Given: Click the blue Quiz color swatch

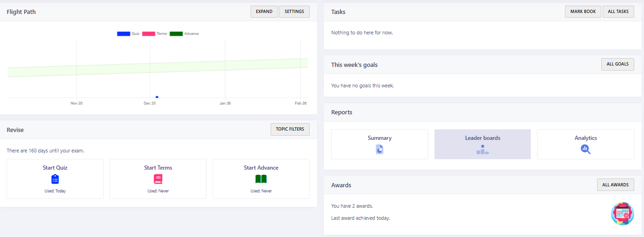Looking at the screenshot, I should pos(123,34).
